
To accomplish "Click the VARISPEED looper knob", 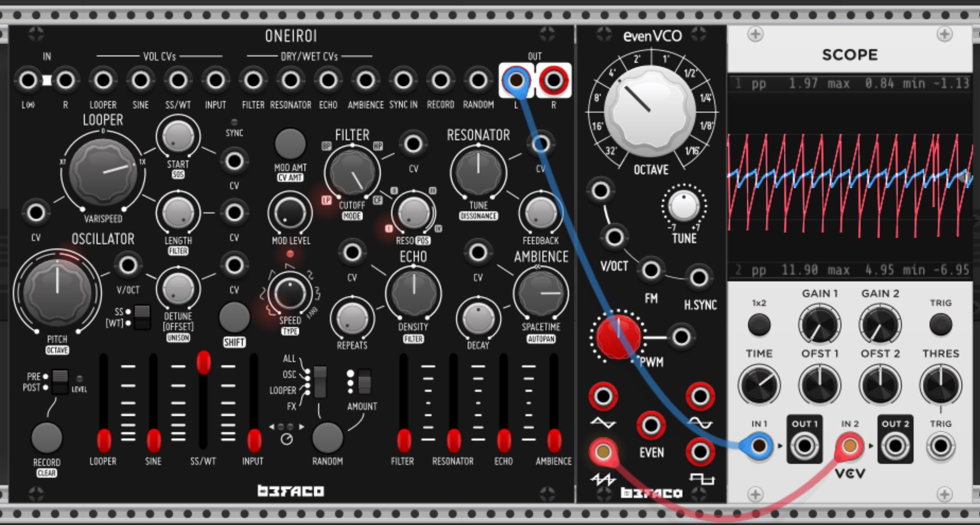I will click(103, 172).
